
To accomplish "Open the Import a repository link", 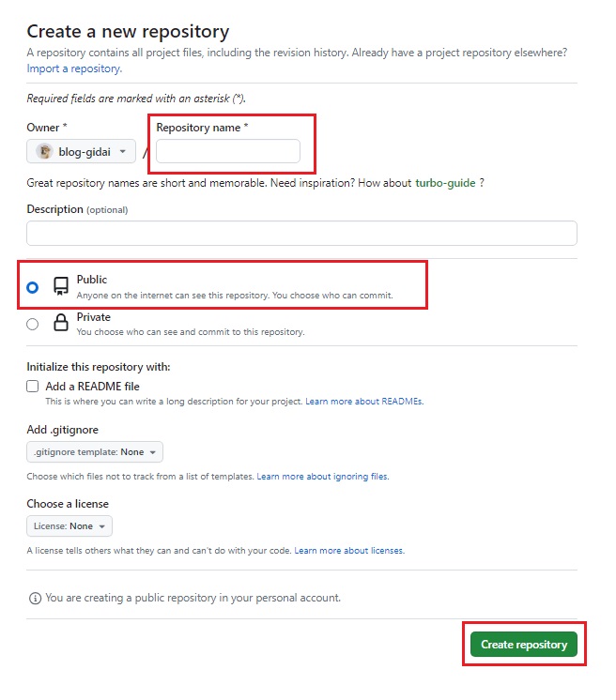I will point(73,68).
